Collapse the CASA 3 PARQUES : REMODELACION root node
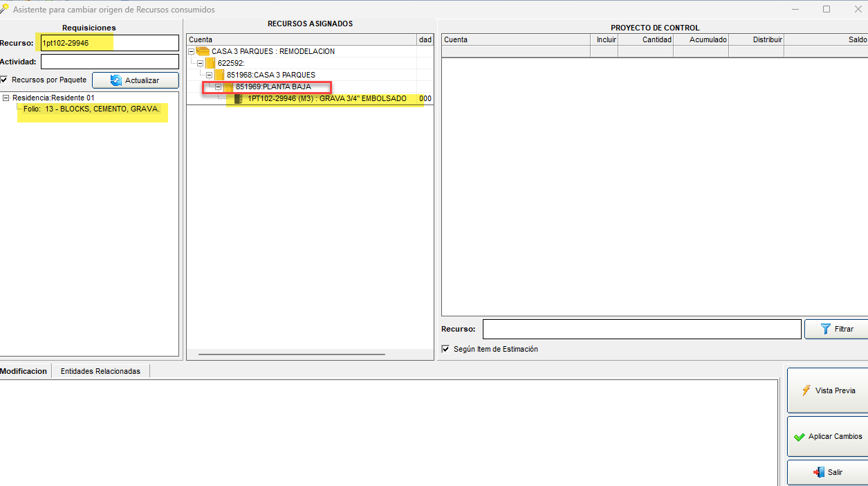The height and width of the screenshot is (486, 868). click(192, 51)
